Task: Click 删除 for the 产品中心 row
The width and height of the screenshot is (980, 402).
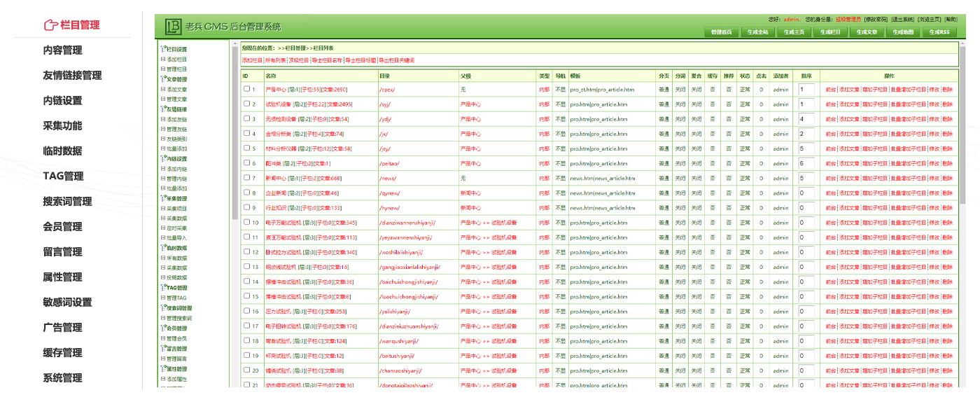Action: click(947, 90)
